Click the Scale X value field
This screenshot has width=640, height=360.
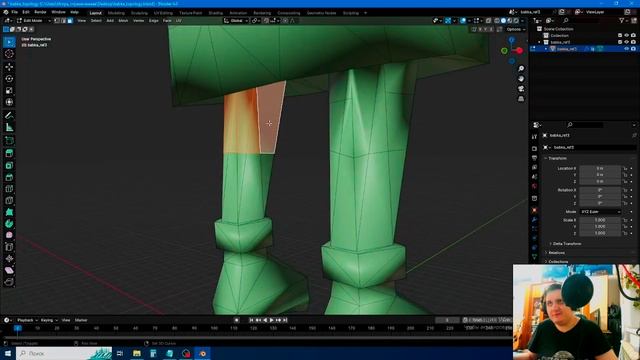coord(600,220)
